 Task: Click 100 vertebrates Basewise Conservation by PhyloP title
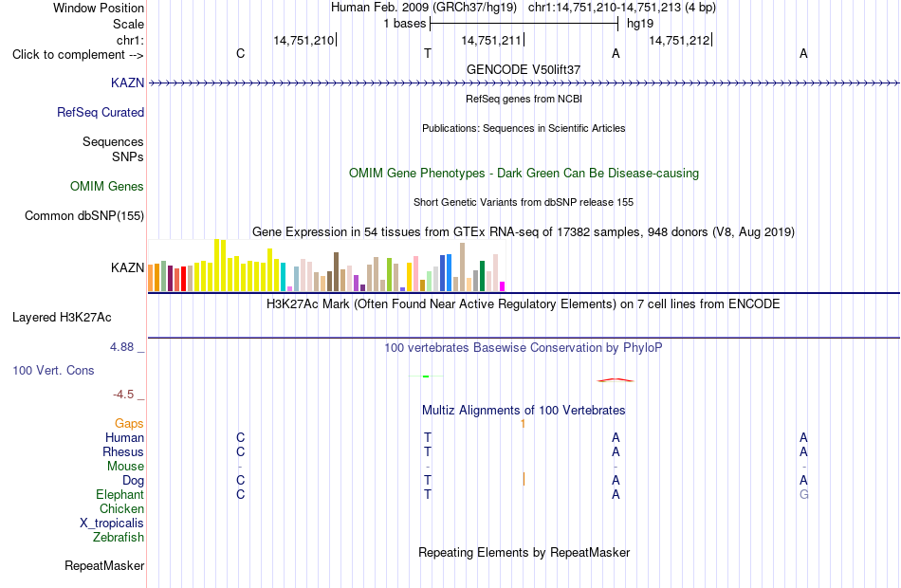click(524, 348)
